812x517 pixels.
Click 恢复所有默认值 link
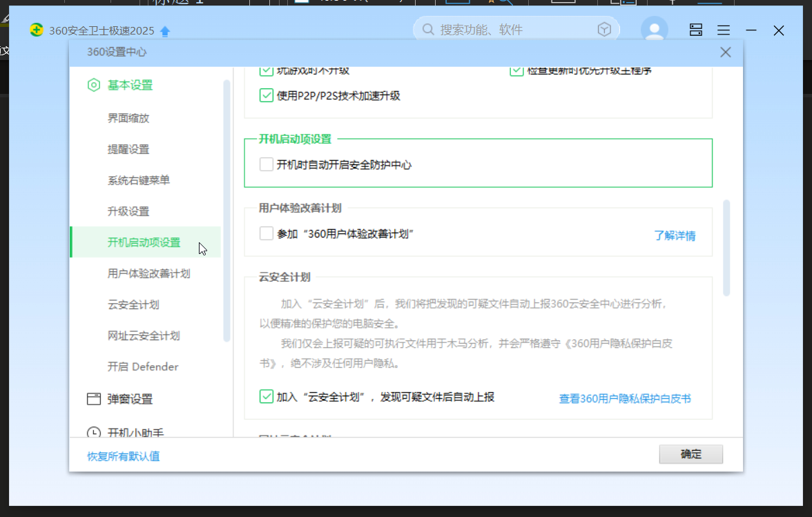coord(123,456)
